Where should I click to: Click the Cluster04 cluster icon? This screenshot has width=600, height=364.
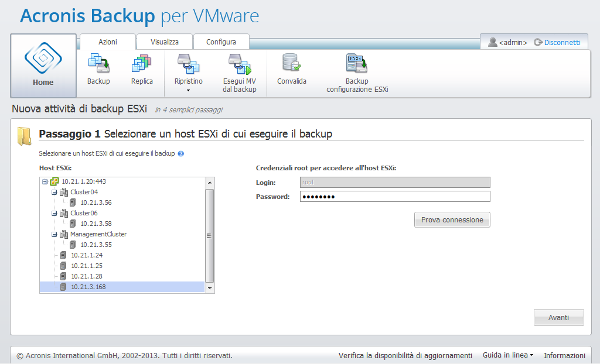click(64, 192)
